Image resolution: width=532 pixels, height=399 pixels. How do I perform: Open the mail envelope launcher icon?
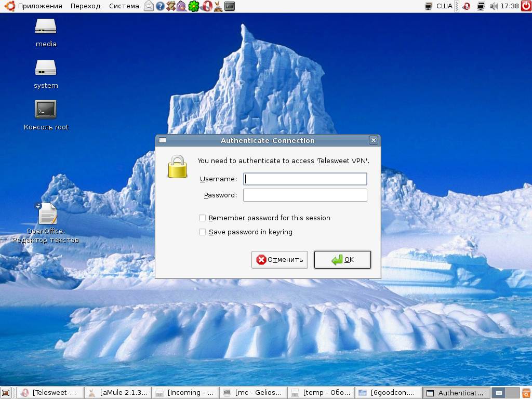pos(149,6)
